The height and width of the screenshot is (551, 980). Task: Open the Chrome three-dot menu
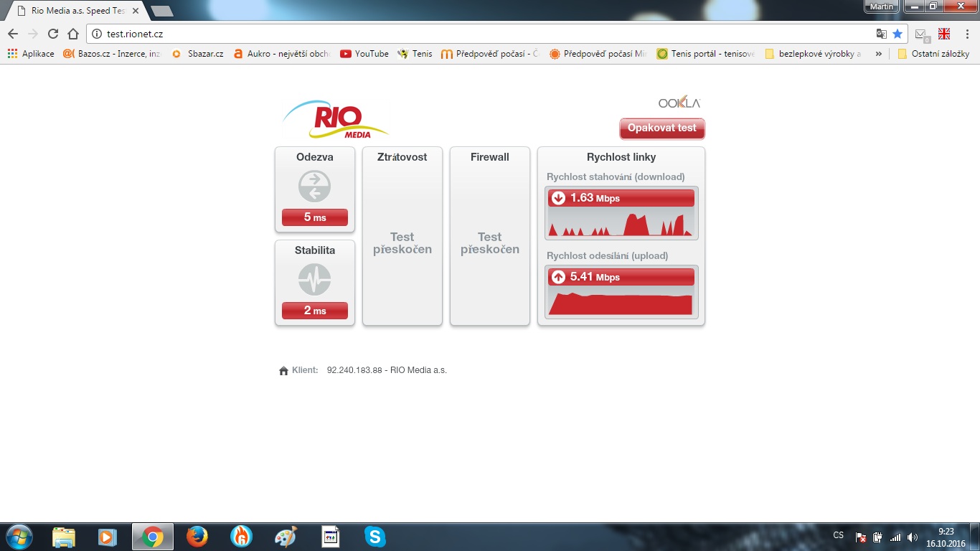pyautogui.click(x=967, y=34)
